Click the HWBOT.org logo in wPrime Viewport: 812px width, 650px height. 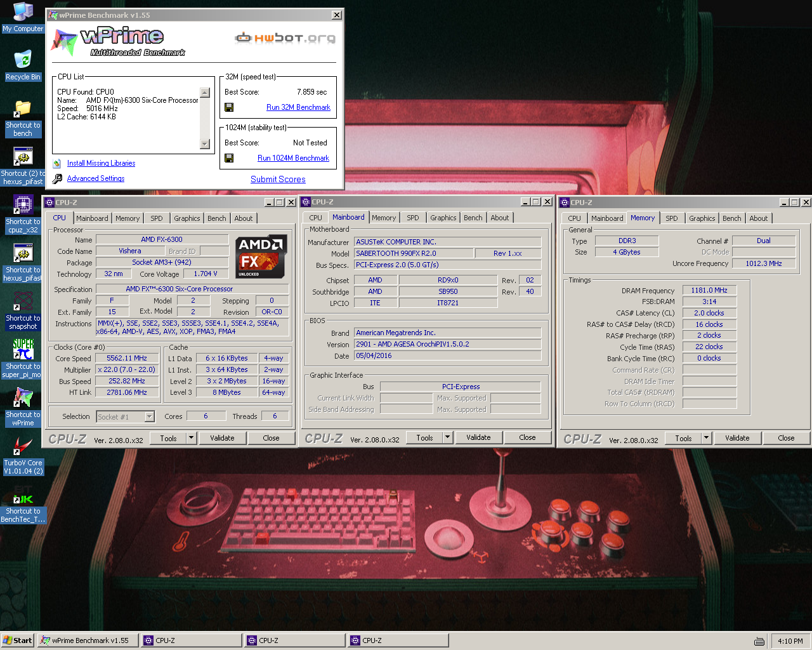coord(285,38)
